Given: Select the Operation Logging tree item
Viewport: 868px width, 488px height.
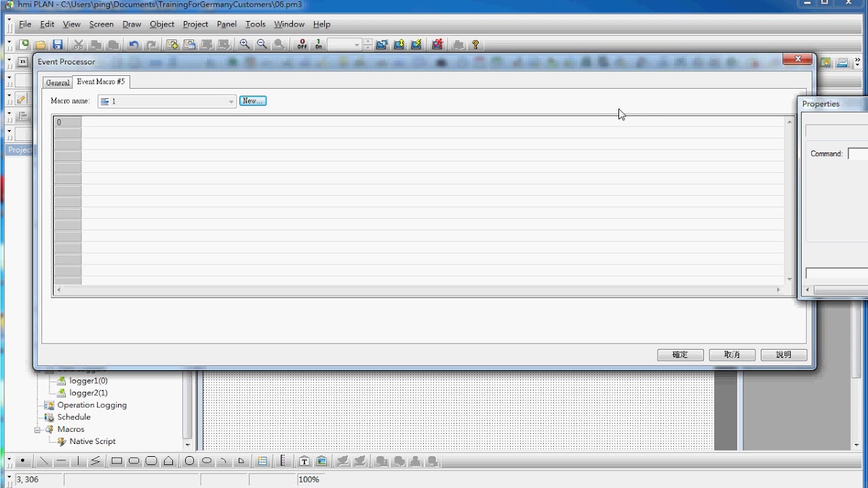Looking at the screenshot, I should coord(92,405).
